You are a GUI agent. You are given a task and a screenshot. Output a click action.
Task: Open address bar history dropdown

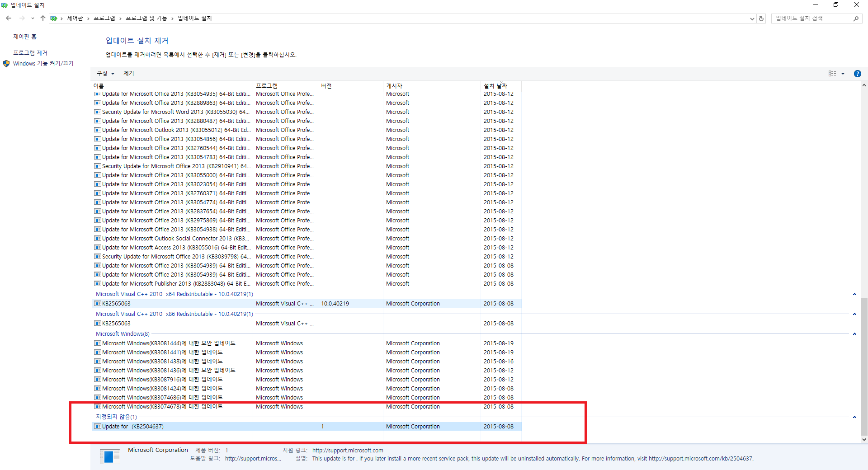coord(752,19)
